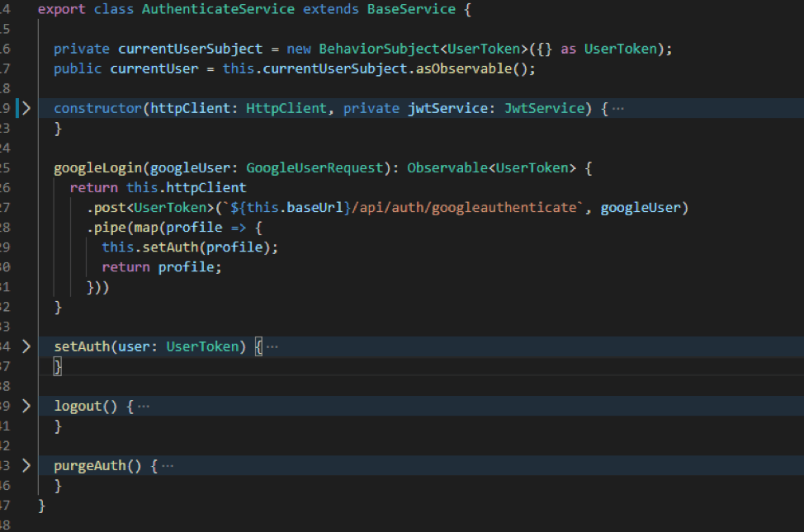The width and height of the screenshot is (804, 532).
Task: Click the currentUserSubject property declaration
Action: (x=190, y=49)
